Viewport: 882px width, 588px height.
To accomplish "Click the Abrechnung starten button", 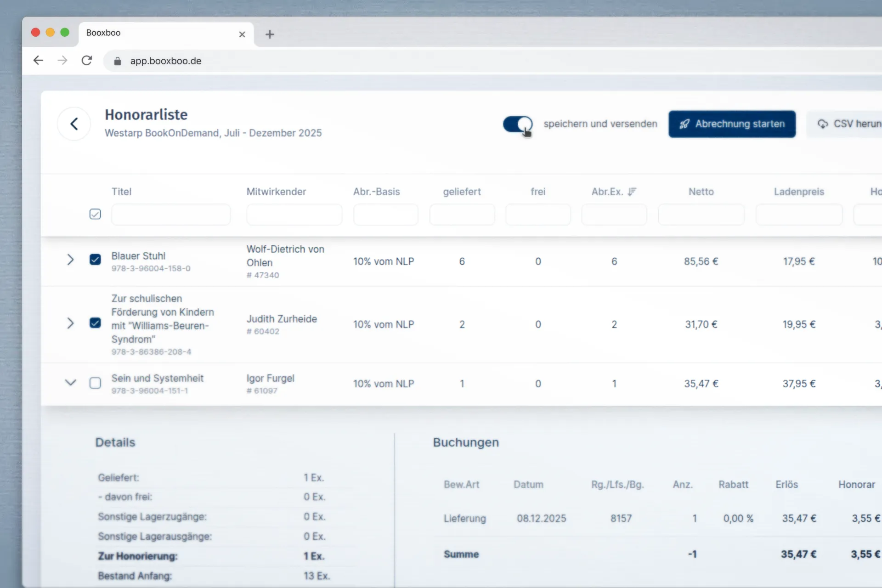I will click(732, 124).
